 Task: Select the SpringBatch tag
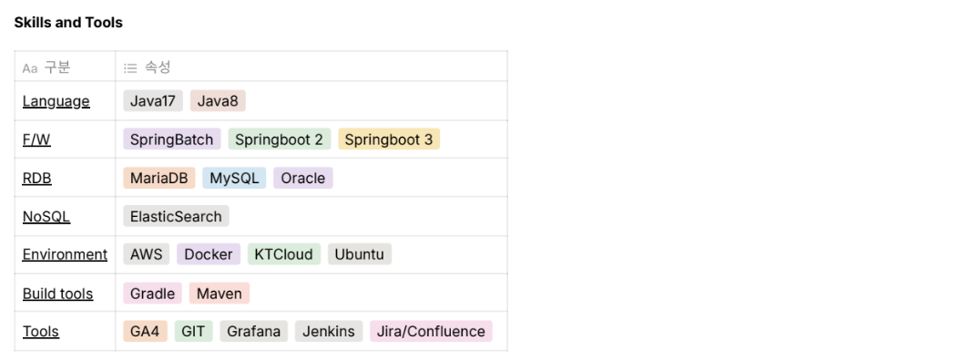tap(172, 139)
